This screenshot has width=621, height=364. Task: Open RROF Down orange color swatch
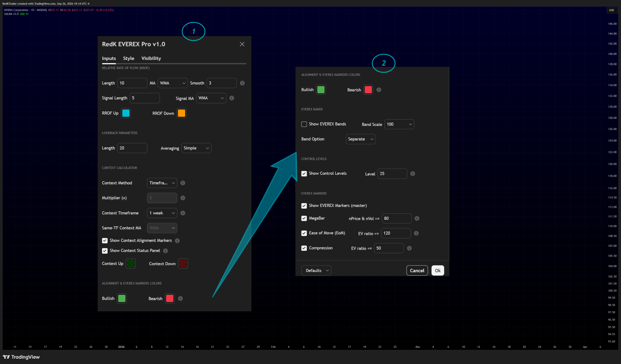click(x=182, y=113)
